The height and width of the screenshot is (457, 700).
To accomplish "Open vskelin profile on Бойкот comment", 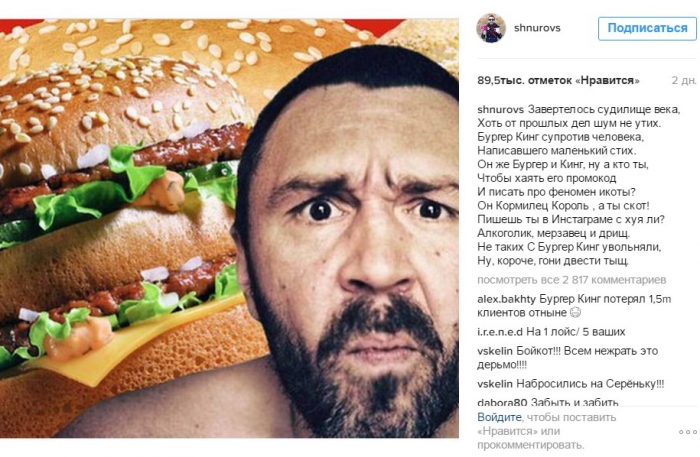I will (495, 351).
